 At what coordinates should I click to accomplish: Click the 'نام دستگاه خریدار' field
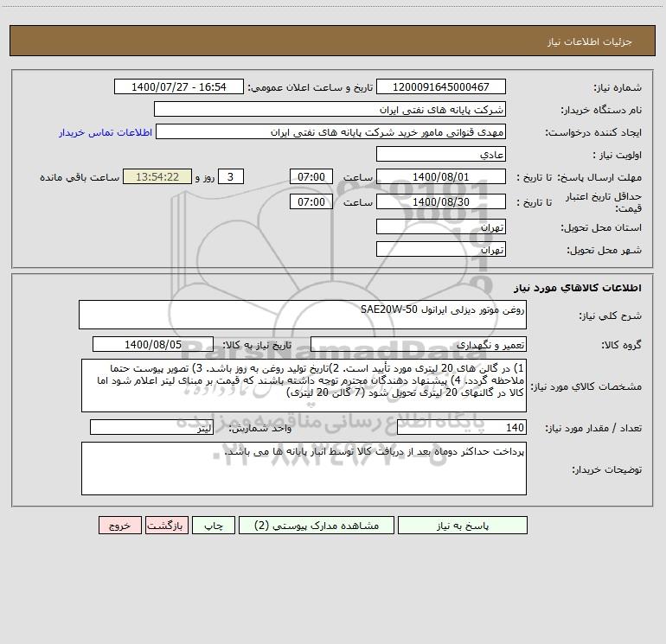330,110
